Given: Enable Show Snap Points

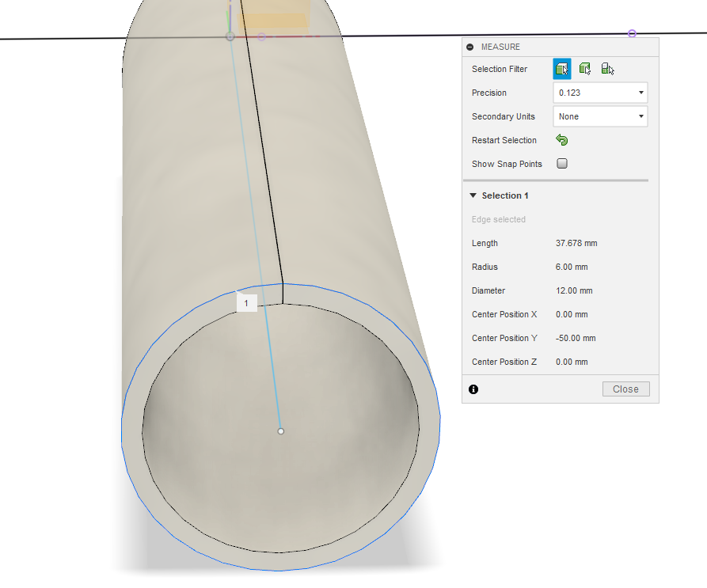Looking at the screenshot, I should tap(562, 164).
